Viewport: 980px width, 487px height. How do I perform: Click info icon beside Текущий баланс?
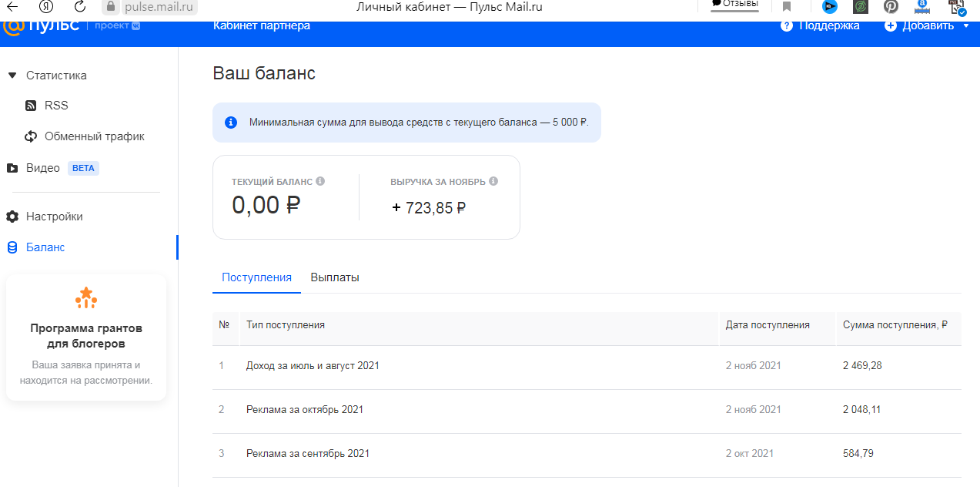point(320,181)
